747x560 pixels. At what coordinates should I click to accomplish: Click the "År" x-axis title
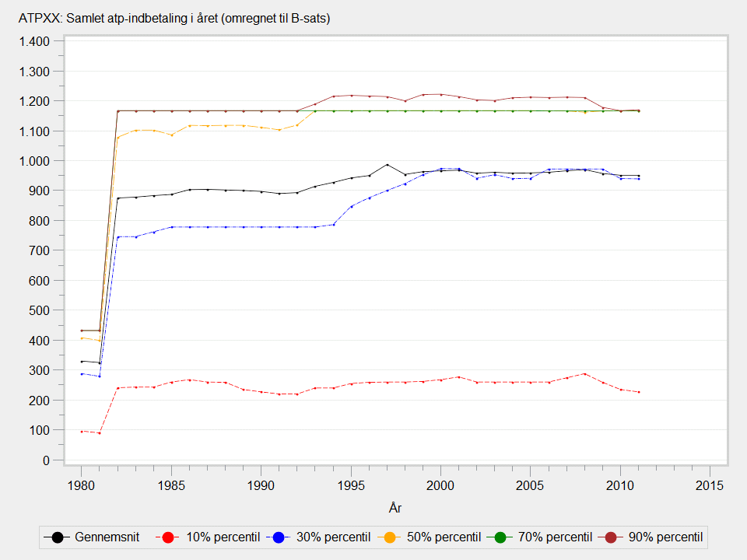pos(395,508)
